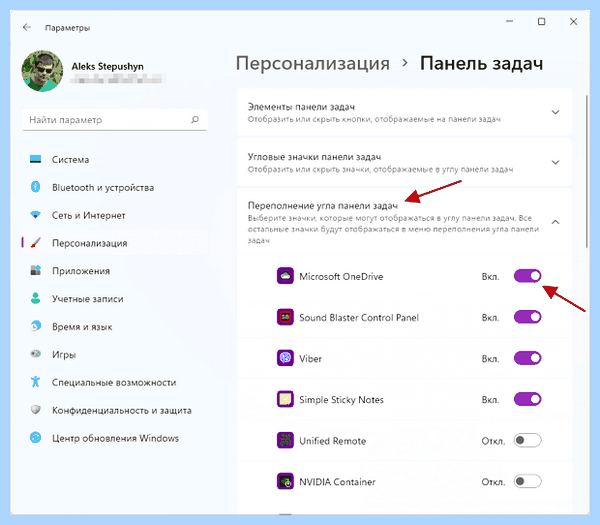Toggle Simple Sticky Notes off
This screenshot has width=600, height=525.
coord(527,399)
